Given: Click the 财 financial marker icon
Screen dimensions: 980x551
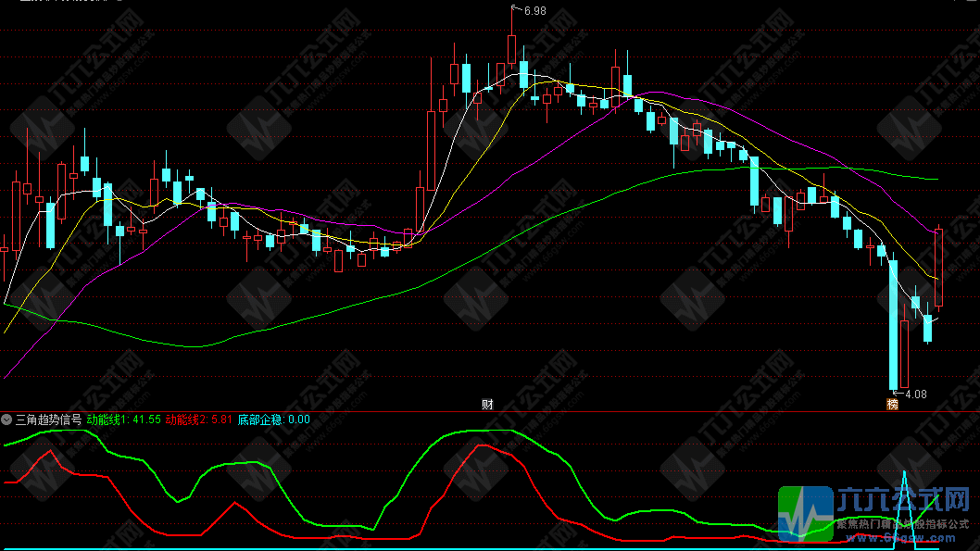Looking at the screenshot, I should [487, 405].
